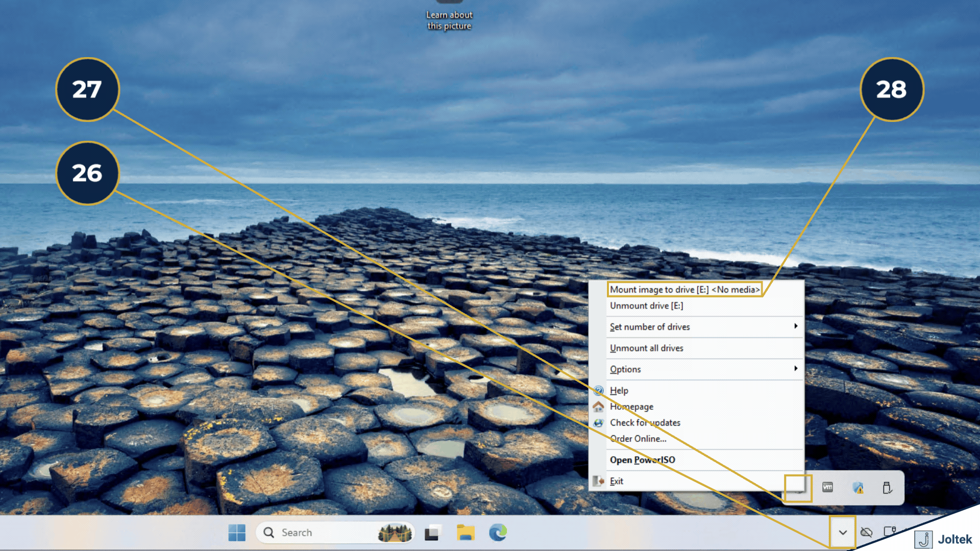Click the Check for updates globe icon

[x=598, y=422]
